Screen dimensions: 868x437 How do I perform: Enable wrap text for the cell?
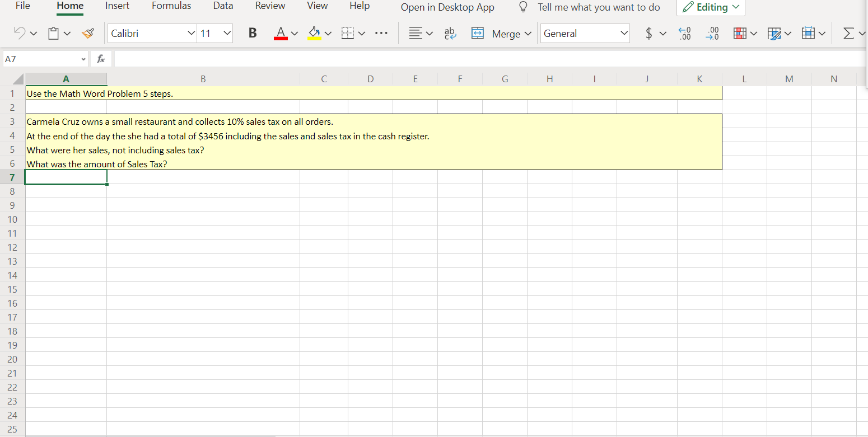(450, 33)
